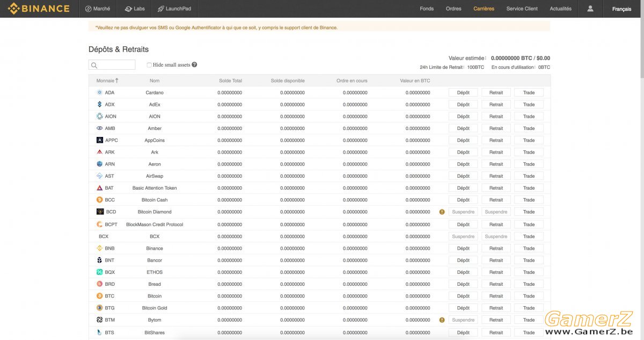Click Retrait for AirSwap AST

[496, 176]
